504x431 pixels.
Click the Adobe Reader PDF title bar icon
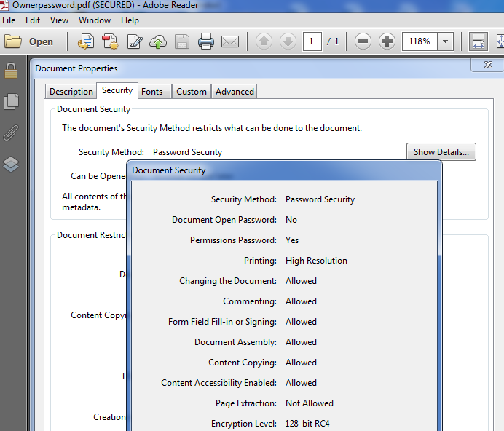click(4, 5)
